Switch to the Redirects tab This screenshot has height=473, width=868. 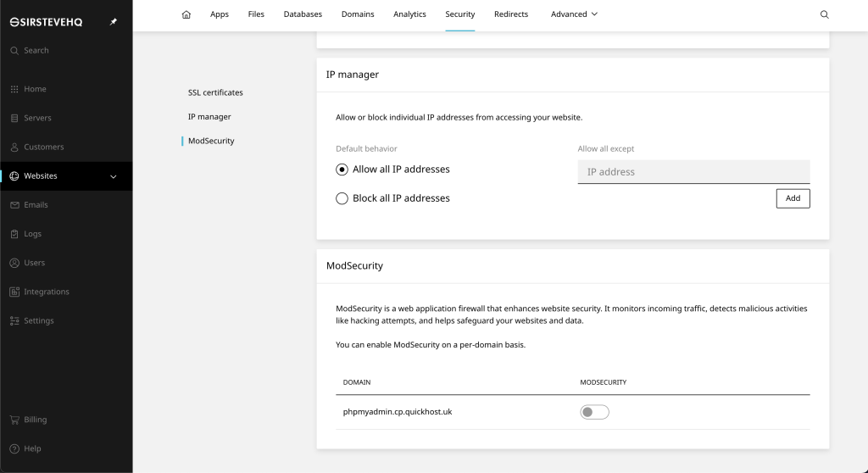point(511,14)
